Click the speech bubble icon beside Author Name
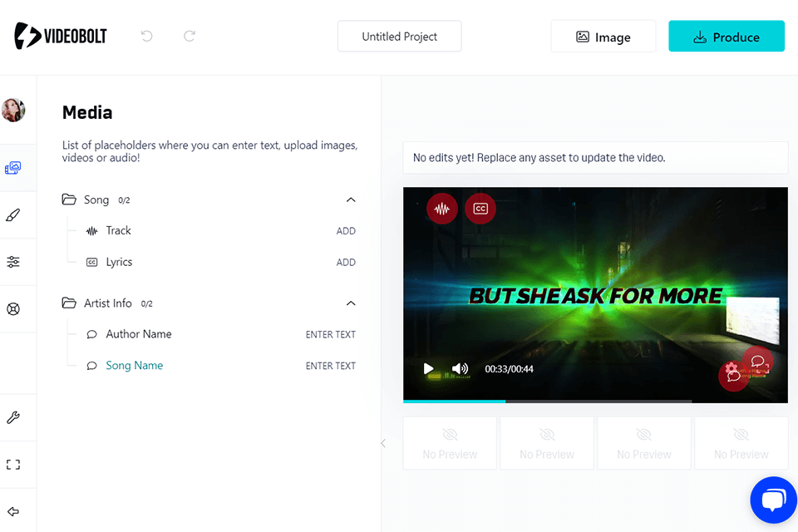This screenshot has width=798, height=532. [x=91, y=334]
